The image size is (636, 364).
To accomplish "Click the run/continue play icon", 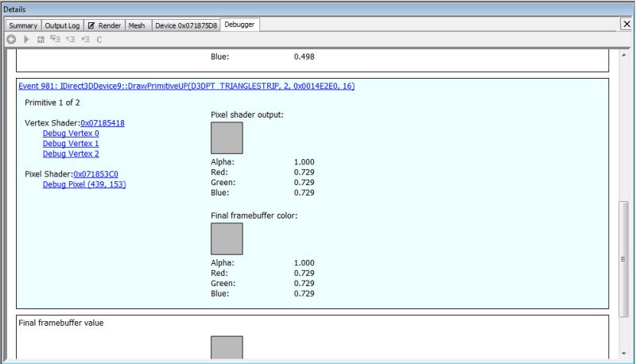I will coord(26,39).
